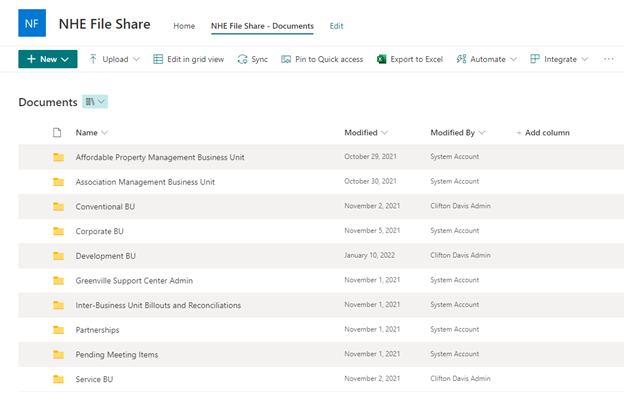Open the more commands ellipsis
This screenshot has width=624, height=405.
click(x=608, y=59)
